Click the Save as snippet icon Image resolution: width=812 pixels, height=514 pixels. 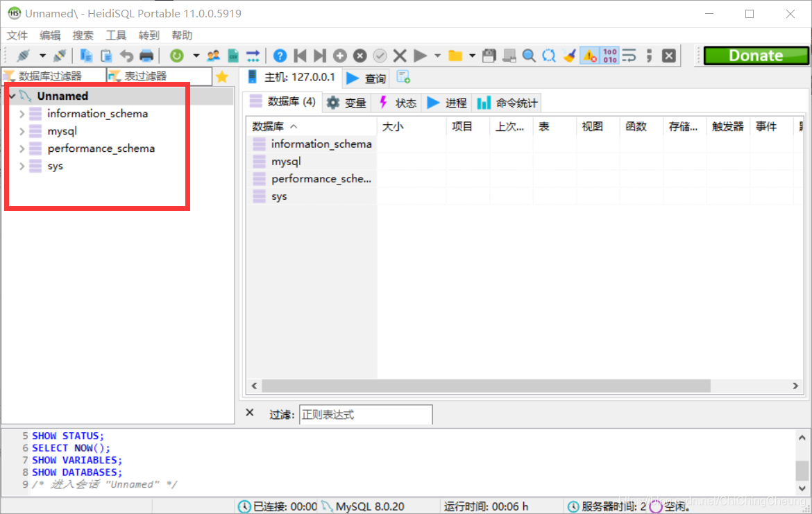coord(509,55)
